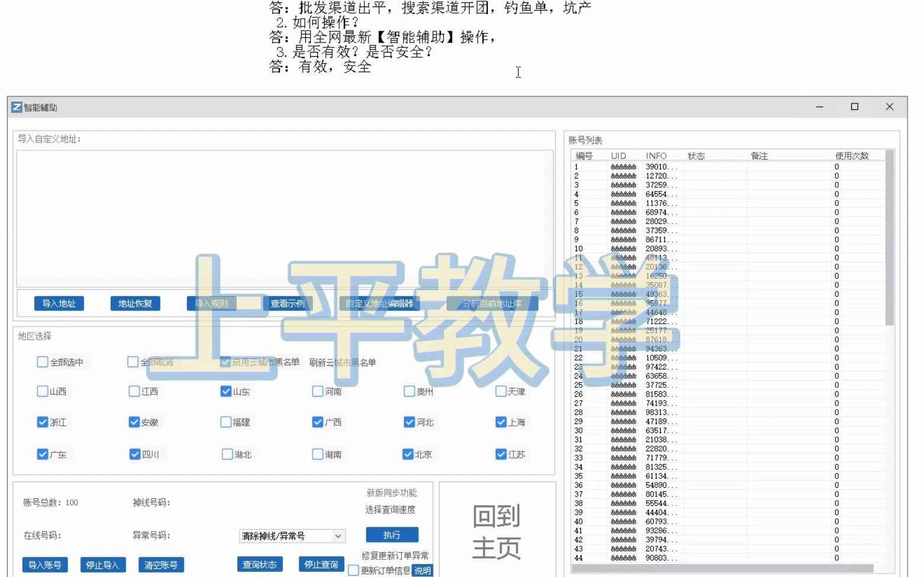
Task: Click the 分析当前地址库 button
Action: [x=492, y=303]
